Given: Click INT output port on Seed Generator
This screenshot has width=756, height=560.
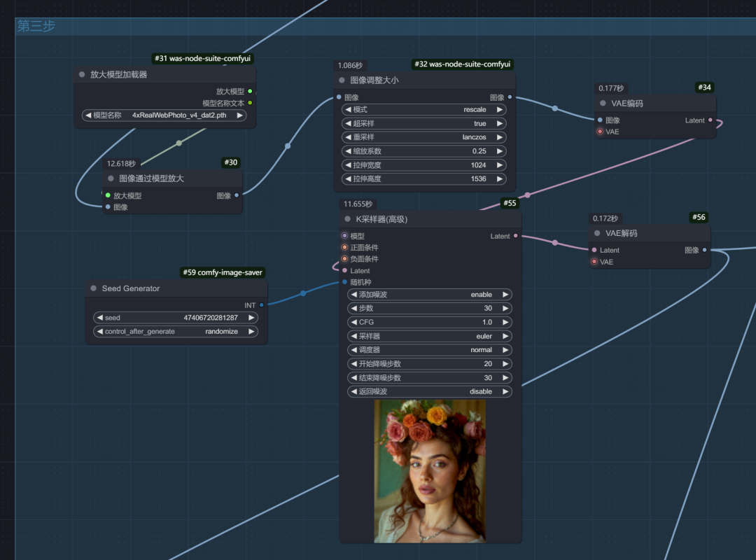Looking at the screenshot, I should [261, 304].
